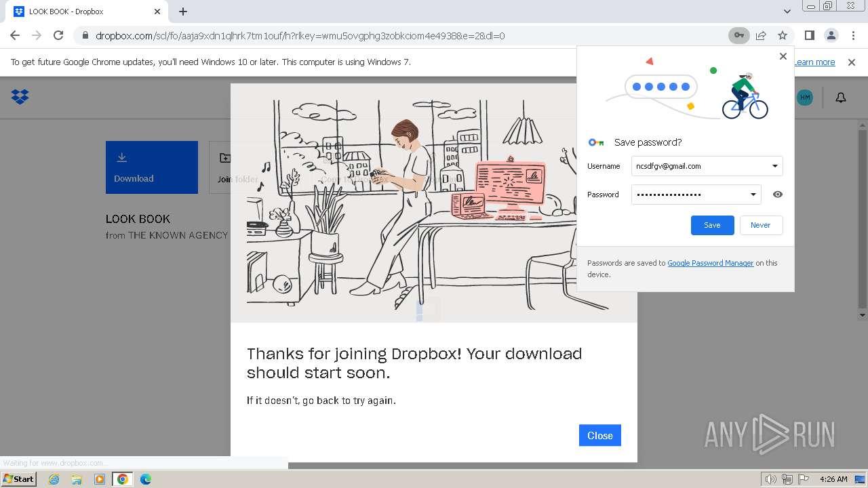Open the Windows Start menu
The image size is (868, 488).
point(18,479)
